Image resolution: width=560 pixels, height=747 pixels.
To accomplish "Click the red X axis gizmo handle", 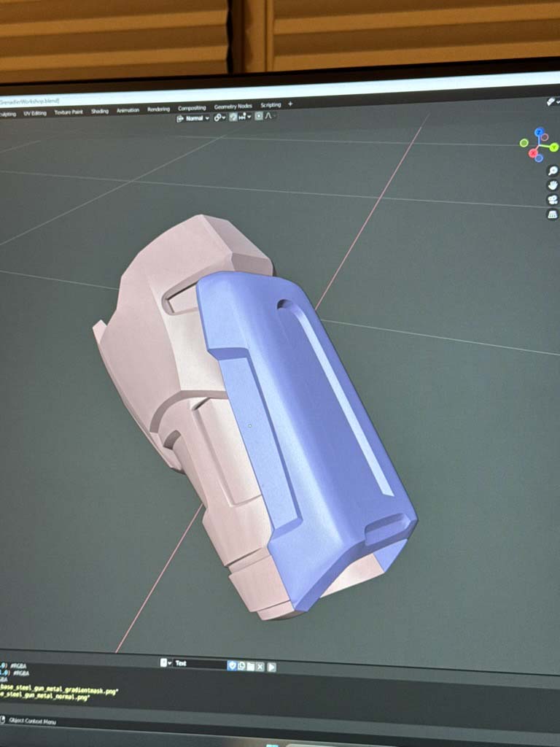I will 533,153.
